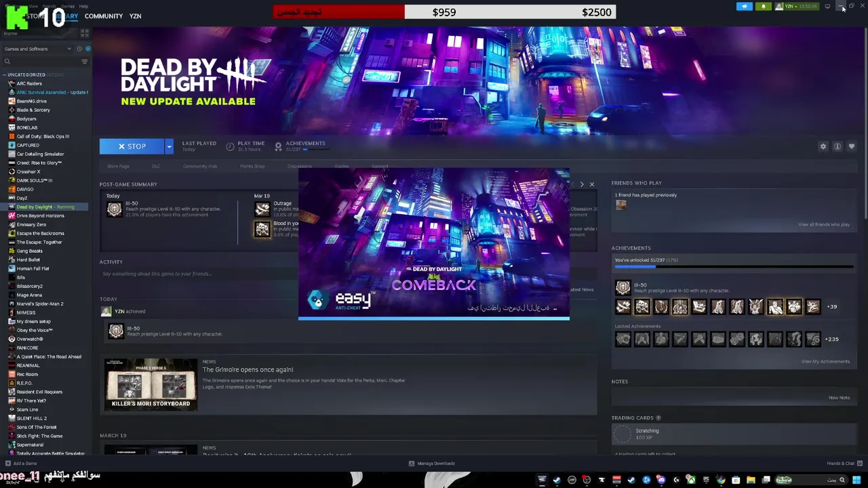Click the activity 'Say something' input field
The width and height of the screenshot is (868, 488).
click(x=198, y=274)
